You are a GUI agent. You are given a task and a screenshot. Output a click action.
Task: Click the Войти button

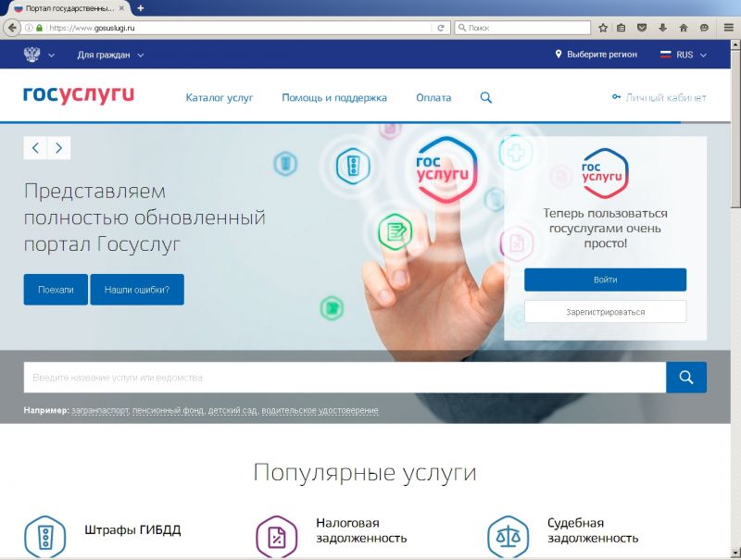[605, 280]
